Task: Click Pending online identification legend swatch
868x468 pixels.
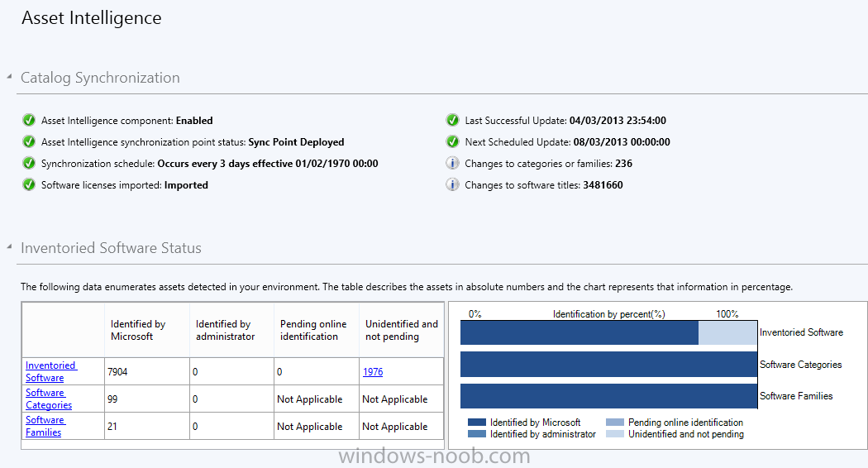Action: [615, 422]
